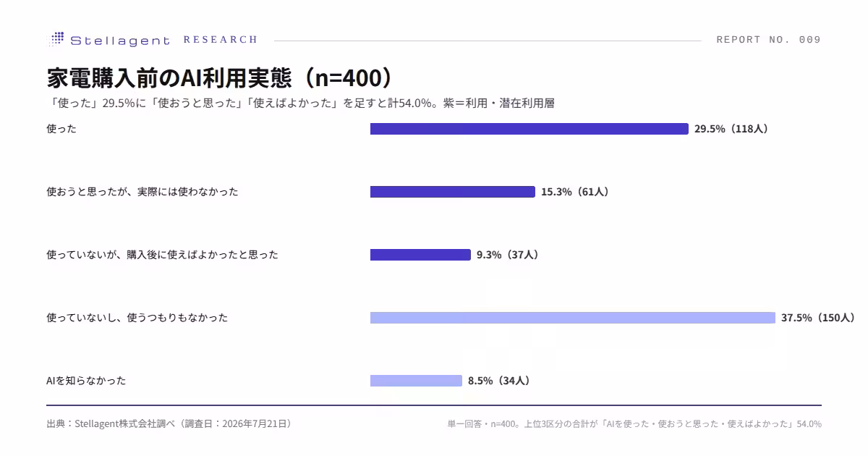
Task: Select the subtitle text about 計54.0%
Action: click(301, 103)
